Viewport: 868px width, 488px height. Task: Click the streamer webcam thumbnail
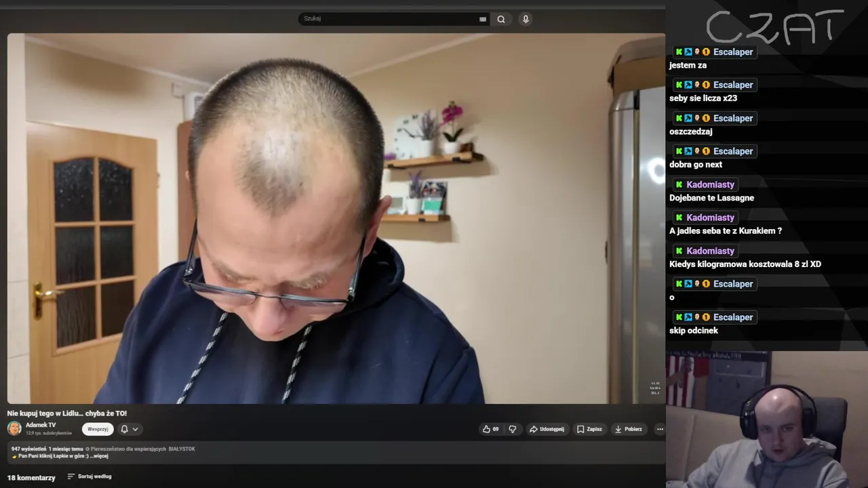point(767,420)
